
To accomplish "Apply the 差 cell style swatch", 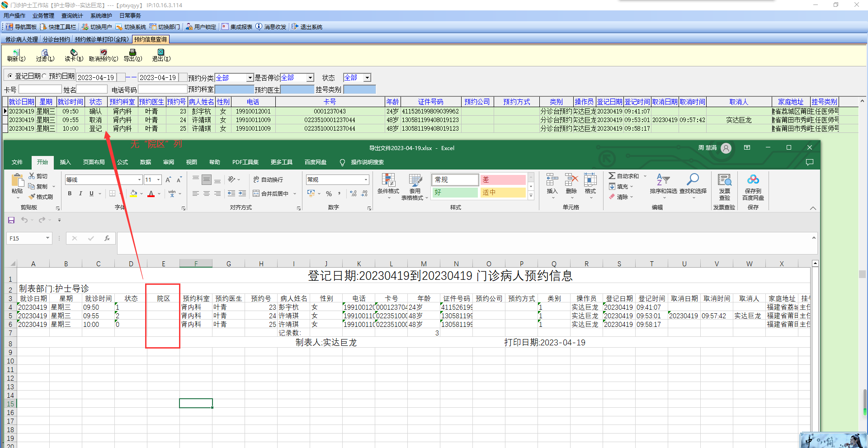I will point(503,179).
